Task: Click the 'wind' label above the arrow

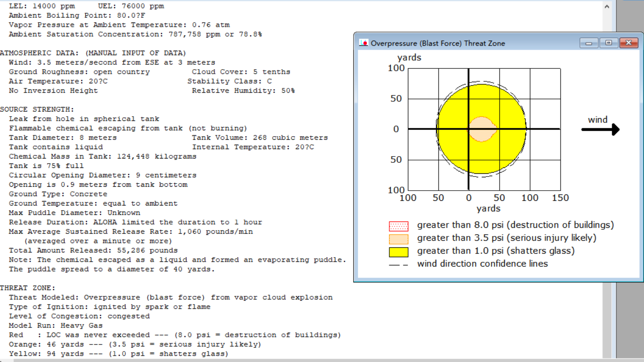Action: coord(597,120)
